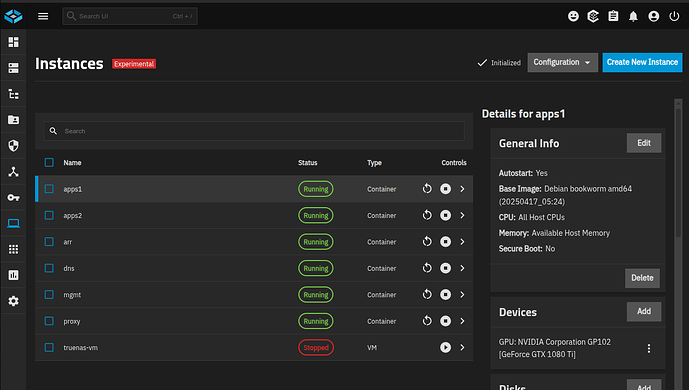Open the Storage sidebar icon
Viewport: 689px width, 390px height.
tap(14, 68)
